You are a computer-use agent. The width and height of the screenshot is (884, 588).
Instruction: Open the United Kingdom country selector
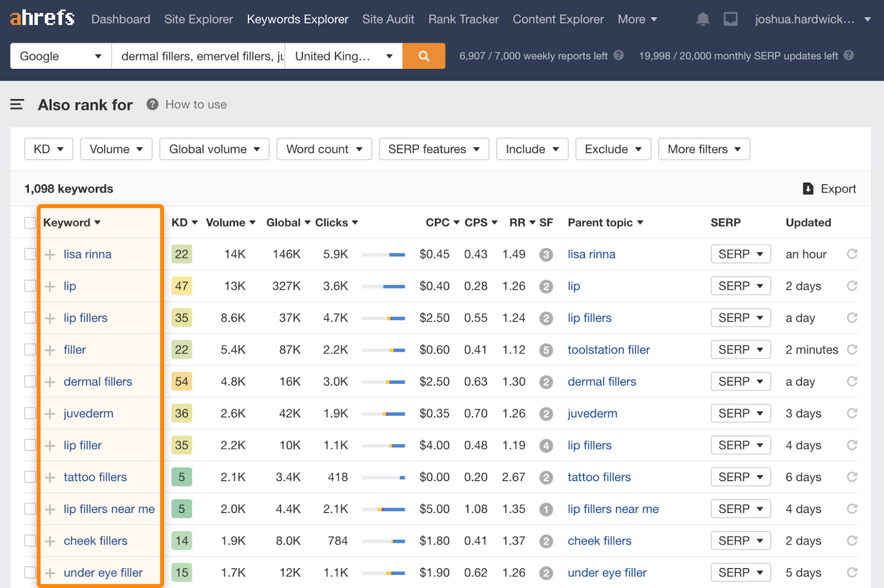(343, 56)
